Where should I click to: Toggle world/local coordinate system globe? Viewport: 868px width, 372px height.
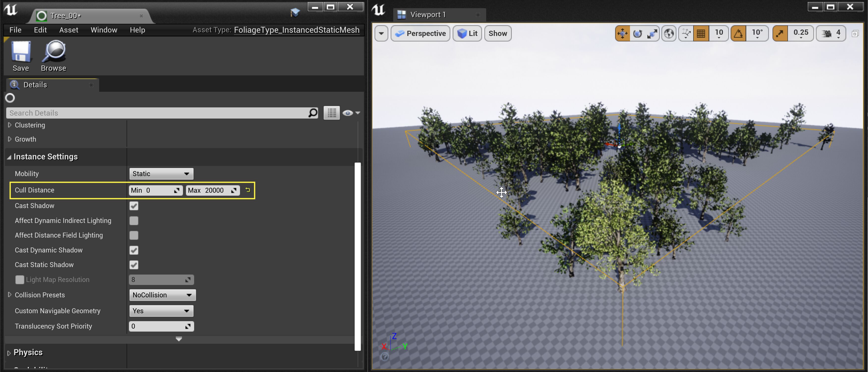coord(669,33)
